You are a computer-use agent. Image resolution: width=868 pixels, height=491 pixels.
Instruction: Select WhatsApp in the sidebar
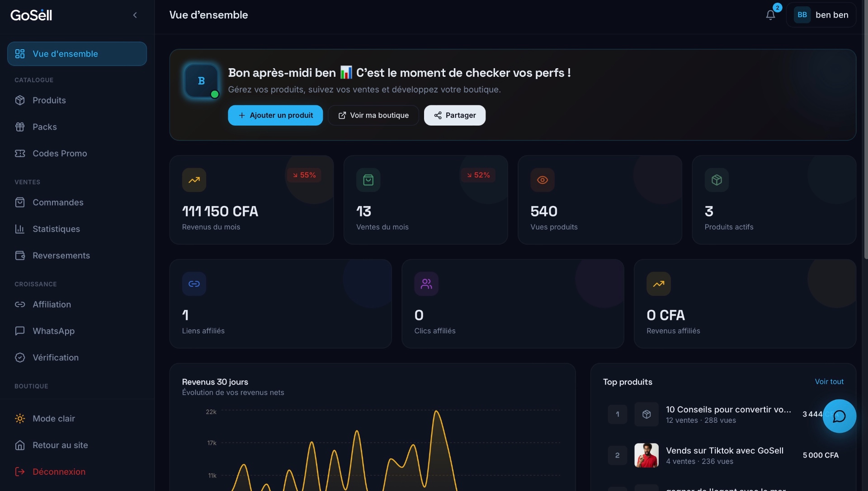tap(53, 331)
